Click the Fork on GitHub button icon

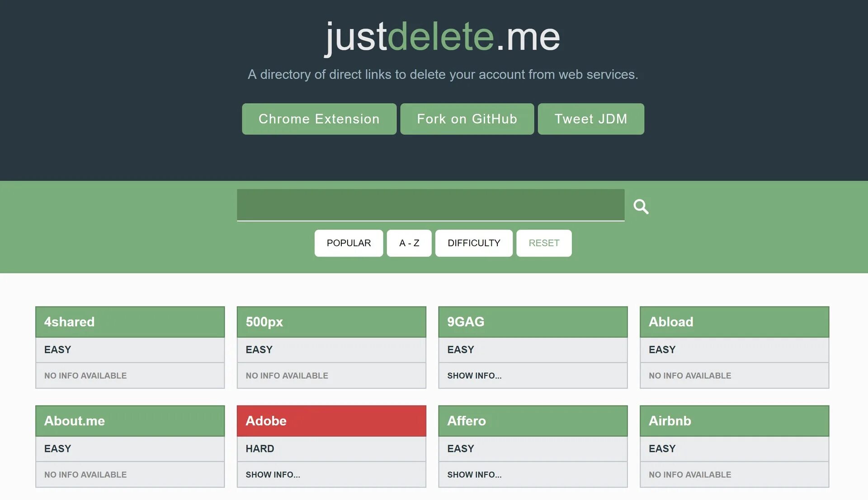[x=467, y=119]
